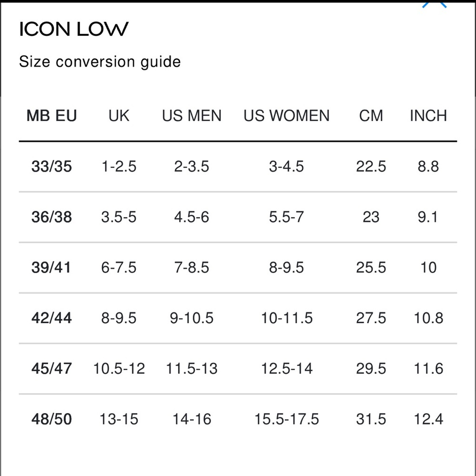The width and height of the screenshot is (476, 476).
Task: Select the UK column header
Action: click(119, 116)
